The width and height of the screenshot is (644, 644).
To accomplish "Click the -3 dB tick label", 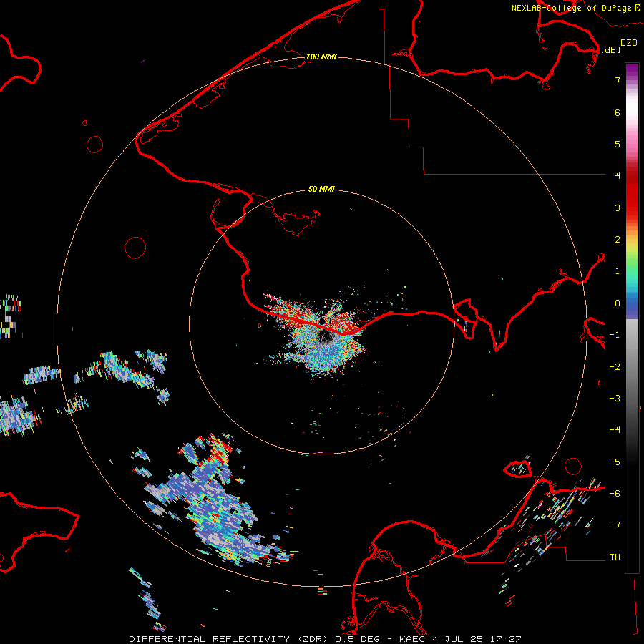I will pos(615,399).
